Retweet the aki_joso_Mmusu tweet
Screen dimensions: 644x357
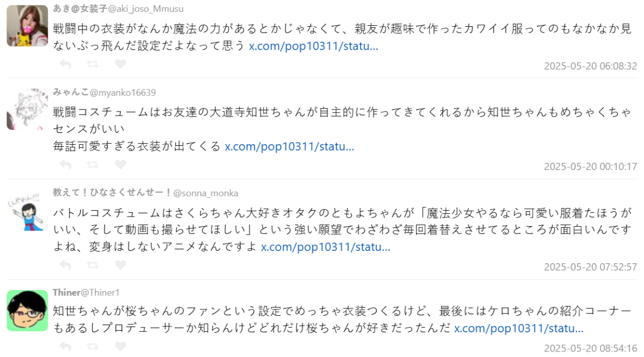coord(92,64)
